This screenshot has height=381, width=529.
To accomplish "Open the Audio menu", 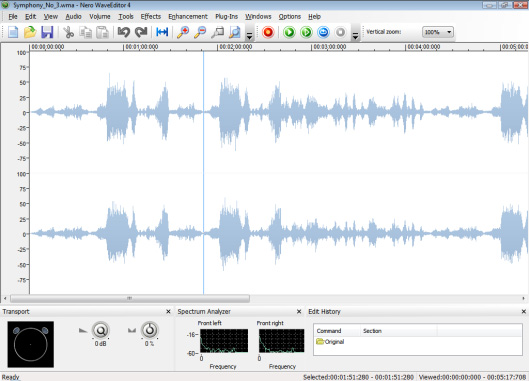I will click(73, 17).
